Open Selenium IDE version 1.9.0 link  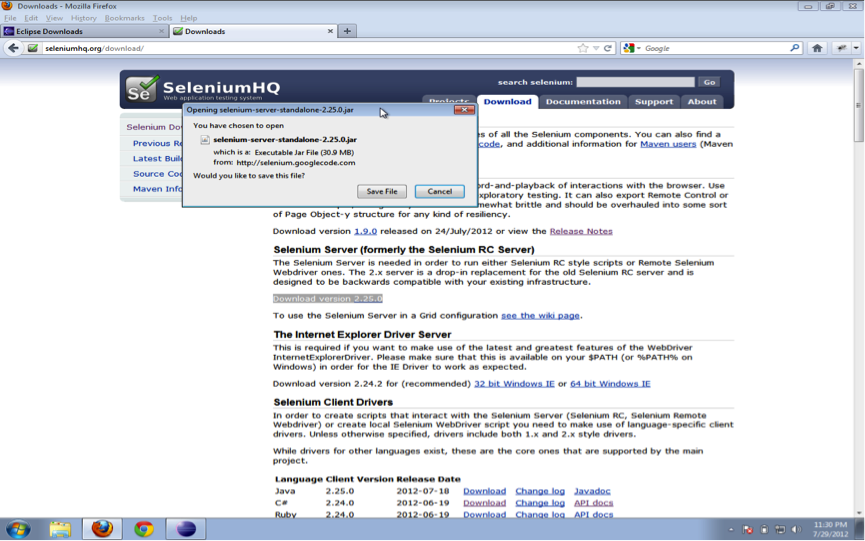[x=365, y=231]
